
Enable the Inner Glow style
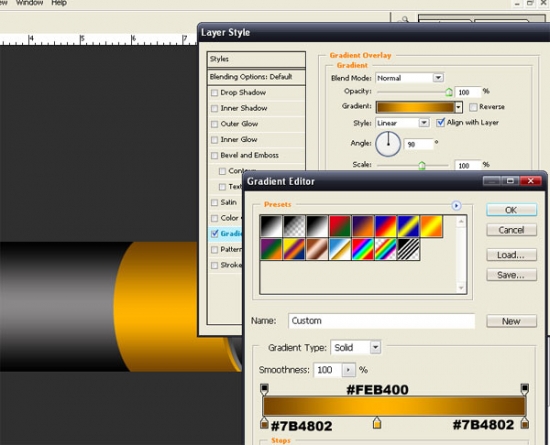(x=214, y=140)
